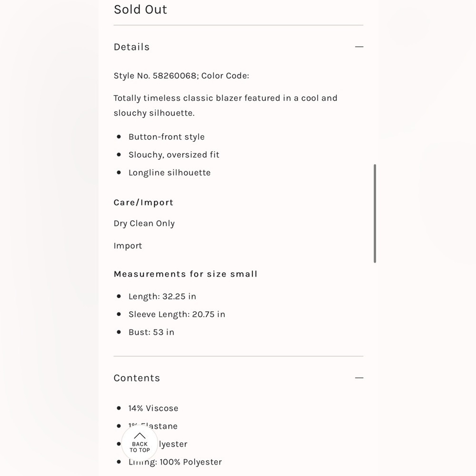Collapse the Details section minus icon
Image resolution: width=476 pixels, height=476 pixels.
tap(359, 47)
